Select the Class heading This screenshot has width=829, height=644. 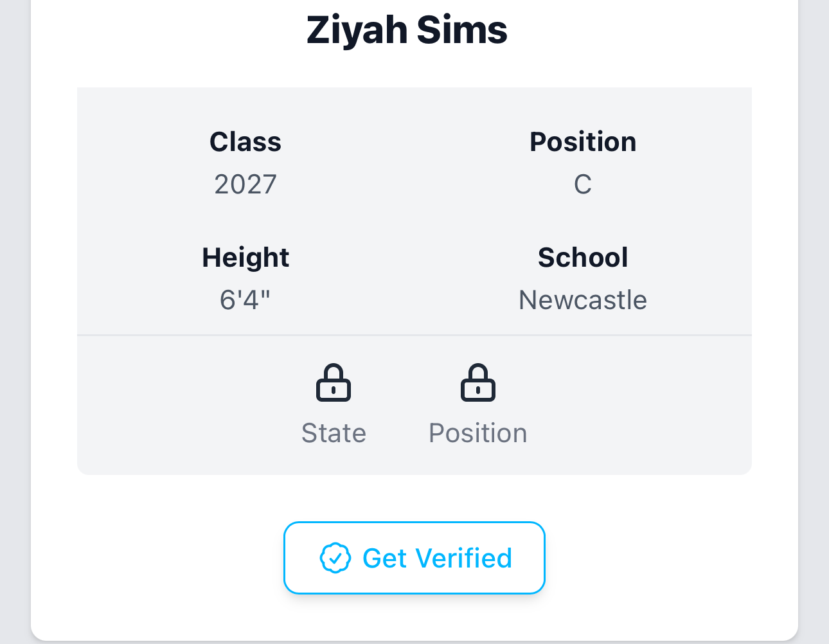[x=245, y=141]
